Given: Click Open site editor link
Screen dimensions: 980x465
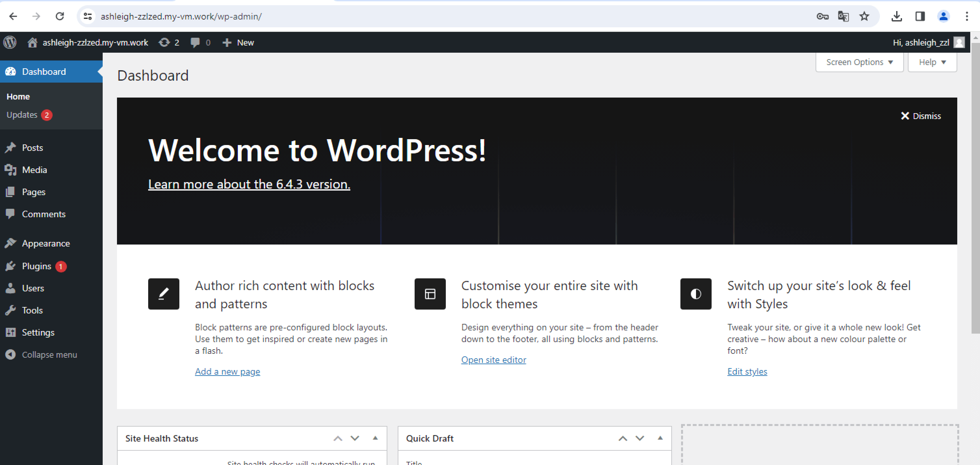Looking at the screenshot, I should coord(493,360).
